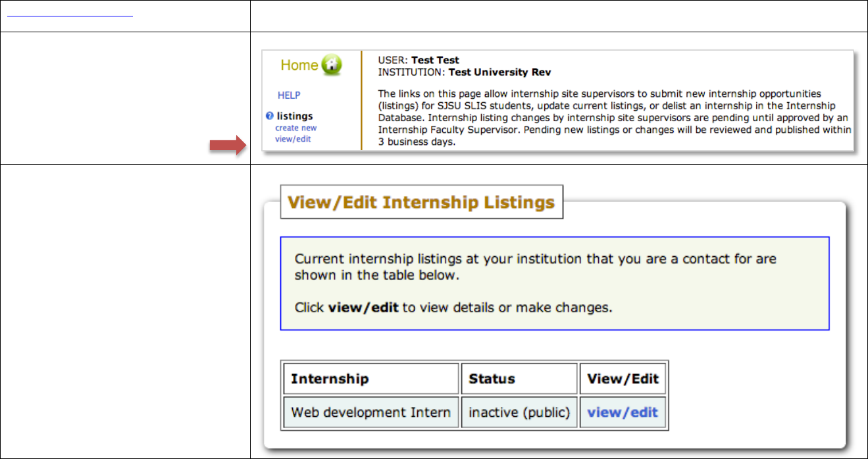868x459 pixels.
Task: Select the bold listings sidebar label
Action: pyautogui.click(x=295, y=117)
